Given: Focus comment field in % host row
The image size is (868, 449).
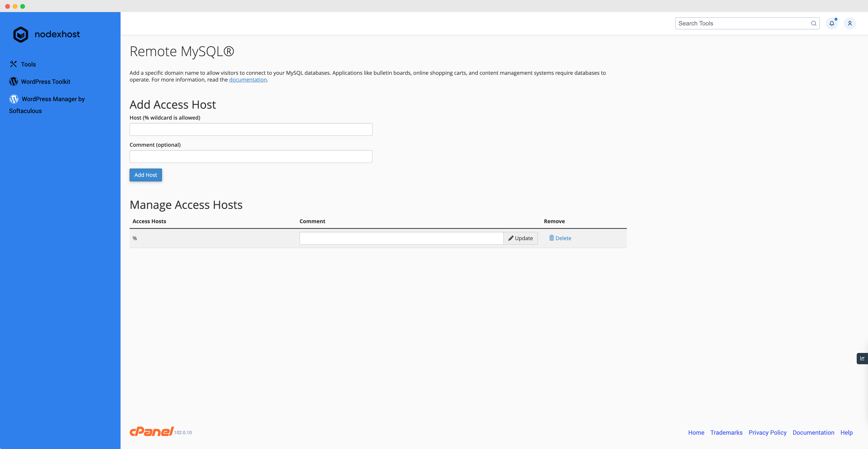Looking at the screenshot, I should click(401, 238).
